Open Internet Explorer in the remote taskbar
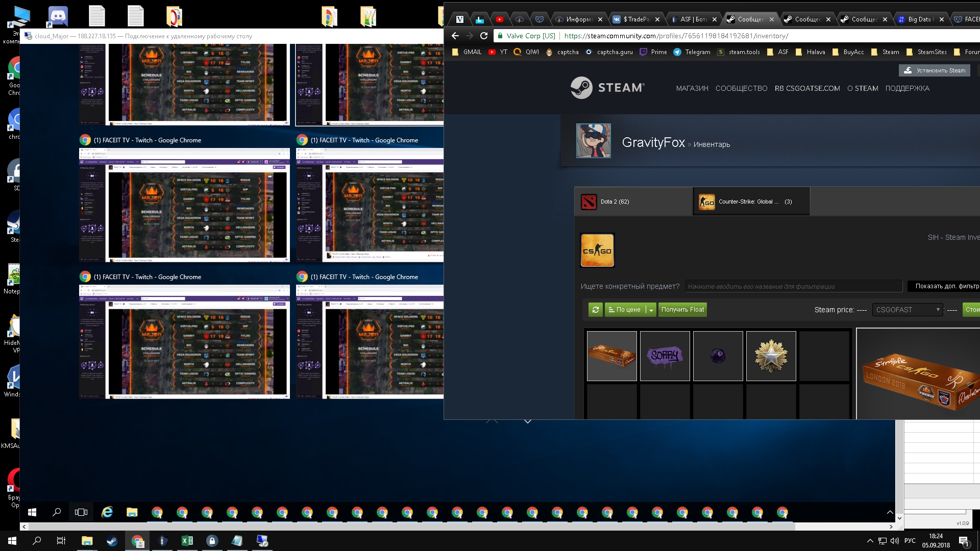Viewport: 980px width, 551px height. [107, 512]
